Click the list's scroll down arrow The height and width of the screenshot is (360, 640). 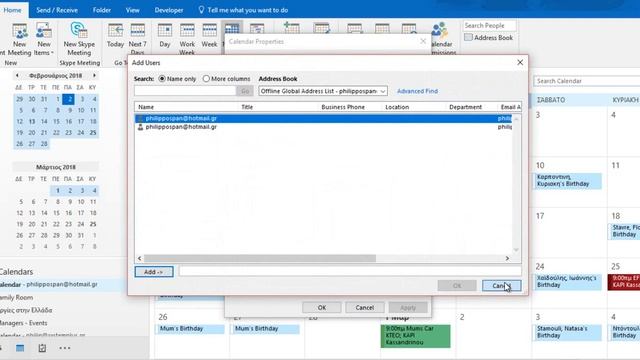click(516, 250)
